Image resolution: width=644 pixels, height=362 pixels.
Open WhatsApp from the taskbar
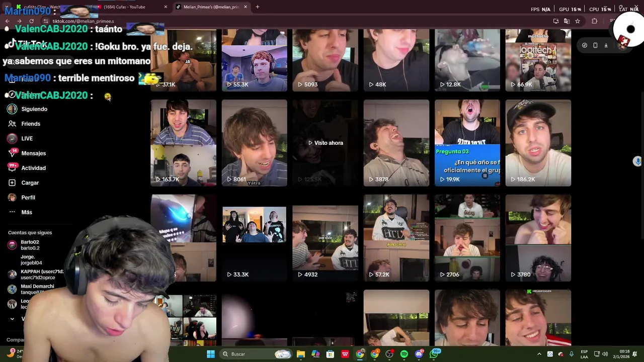click(434, 354)
